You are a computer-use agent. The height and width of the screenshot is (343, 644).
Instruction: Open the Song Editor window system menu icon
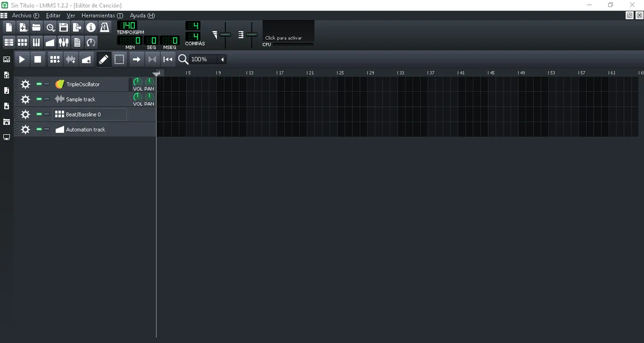(x=4, y=16)
